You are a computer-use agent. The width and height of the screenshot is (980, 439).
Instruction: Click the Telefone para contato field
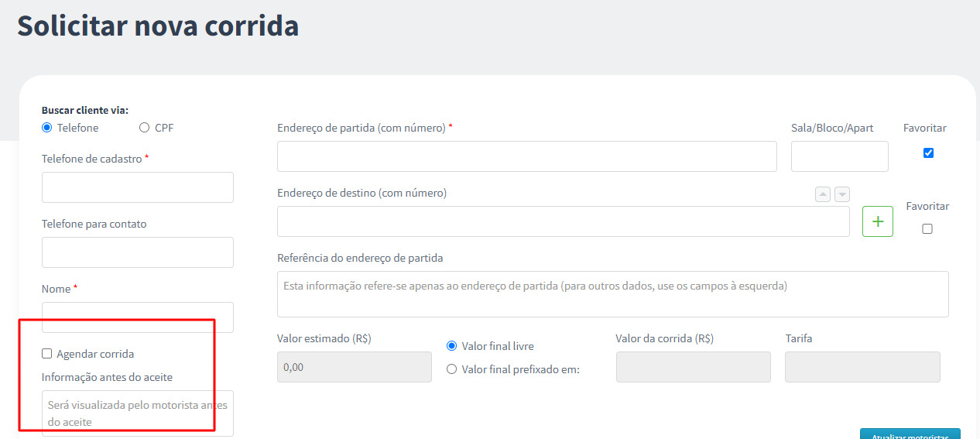tap(138, 252)
